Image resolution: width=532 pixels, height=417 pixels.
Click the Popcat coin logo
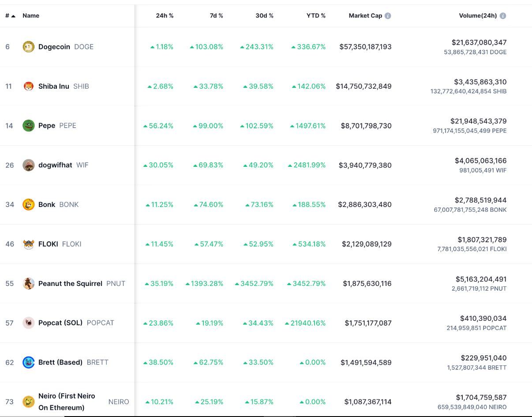[x=29, y=323]
